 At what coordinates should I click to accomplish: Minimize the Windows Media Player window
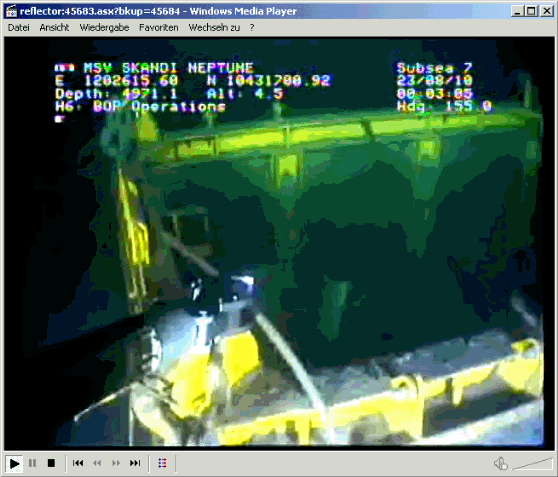click(x=517, y=11)
